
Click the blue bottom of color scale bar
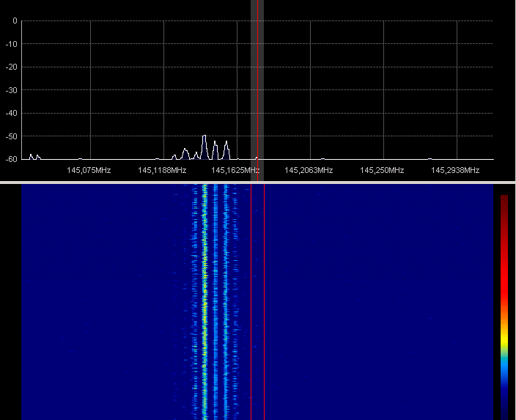pyautogui.click(x=504, y=399)
